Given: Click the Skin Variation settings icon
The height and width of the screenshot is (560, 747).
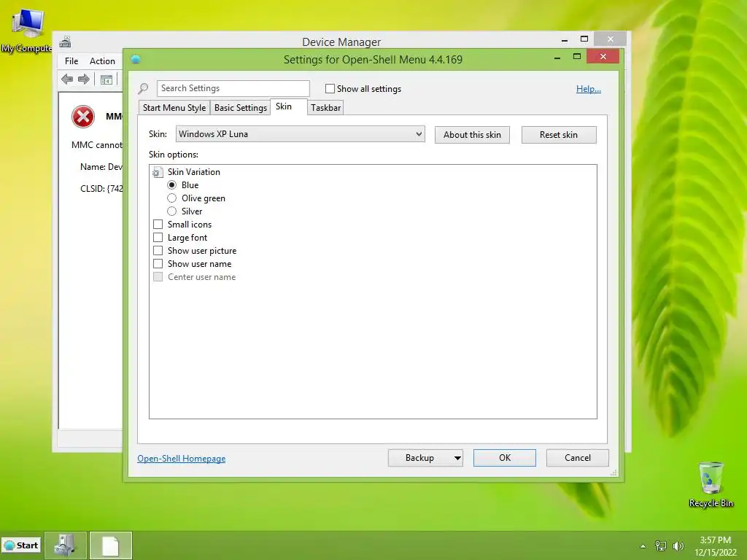Looking at the screenshot, I should [158, 172].
